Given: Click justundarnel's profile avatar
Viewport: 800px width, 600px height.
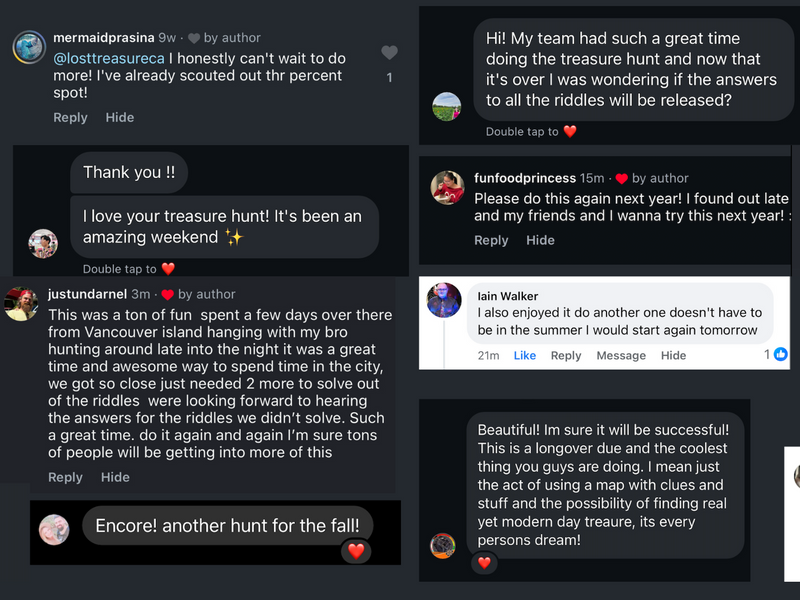Looking at the screenshot, I should click(x=22, y=303).
